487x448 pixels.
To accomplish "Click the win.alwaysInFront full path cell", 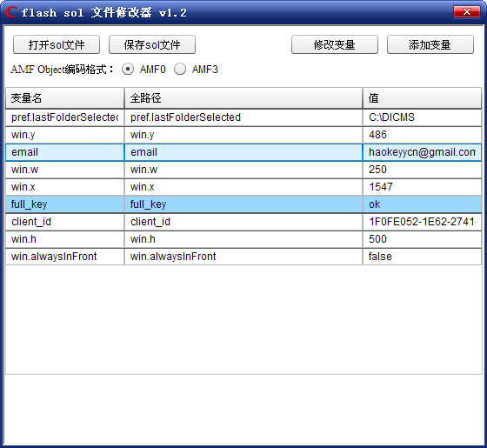I will 243,257.
